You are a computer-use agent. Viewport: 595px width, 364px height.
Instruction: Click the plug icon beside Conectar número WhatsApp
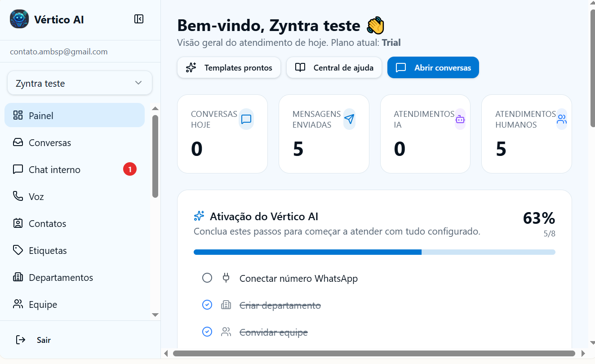click(x=226, y=278)
